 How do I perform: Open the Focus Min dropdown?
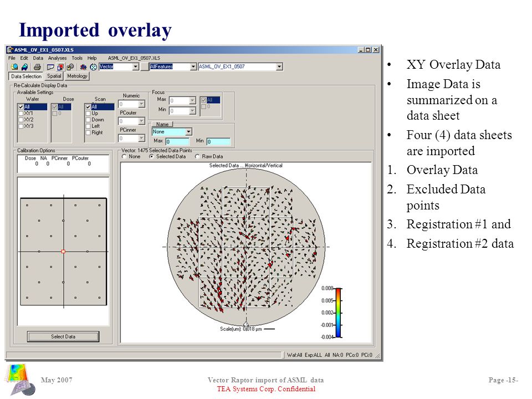[192, 111]
